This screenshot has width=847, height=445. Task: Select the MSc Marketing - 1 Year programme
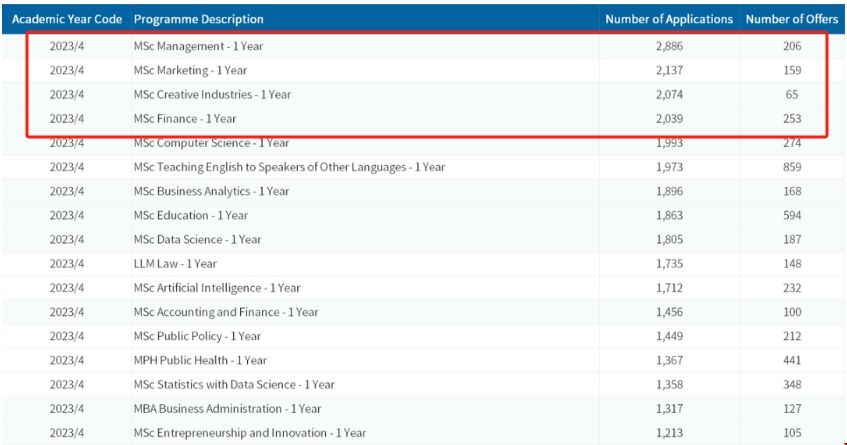point(190,70)
